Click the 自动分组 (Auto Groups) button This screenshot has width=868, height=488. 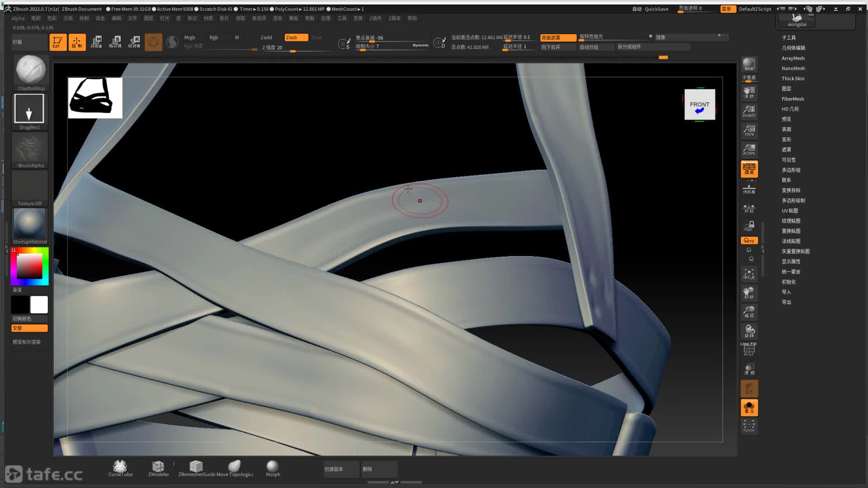(596, 47)
